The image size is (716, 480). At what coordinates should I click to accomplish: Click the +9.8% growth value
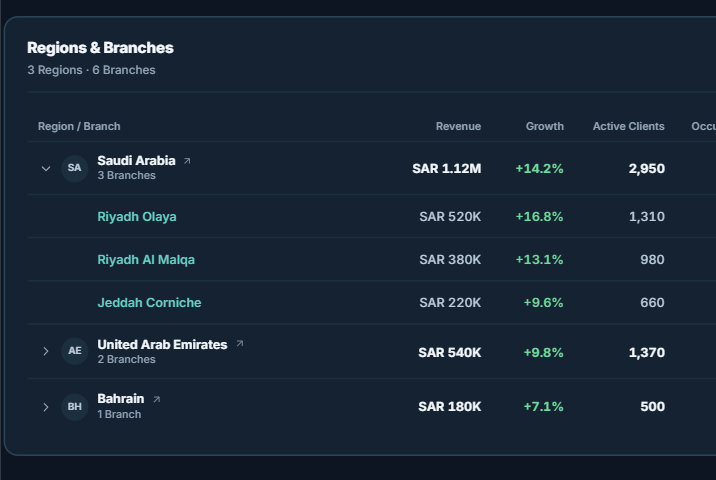pyautogui.click(x=543, y=353)
